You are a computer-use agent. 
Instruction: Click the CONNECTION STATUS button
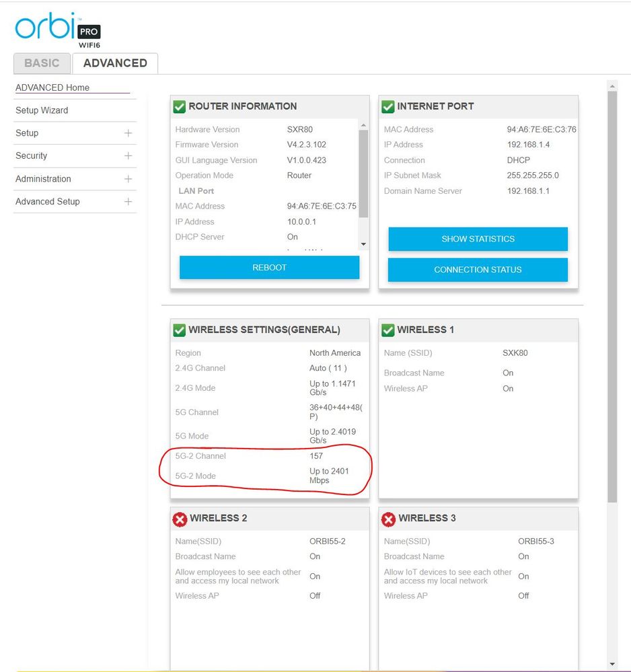[478, 270]
